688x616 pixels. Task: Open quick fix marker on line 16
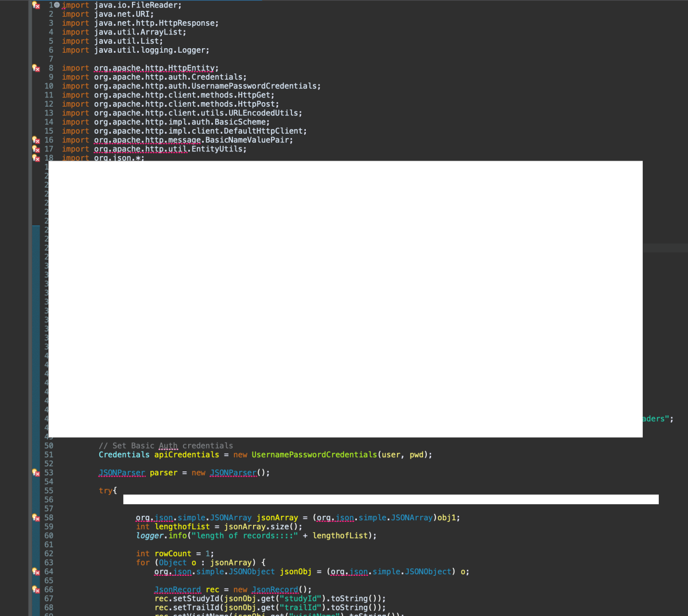tap(36, 140)
